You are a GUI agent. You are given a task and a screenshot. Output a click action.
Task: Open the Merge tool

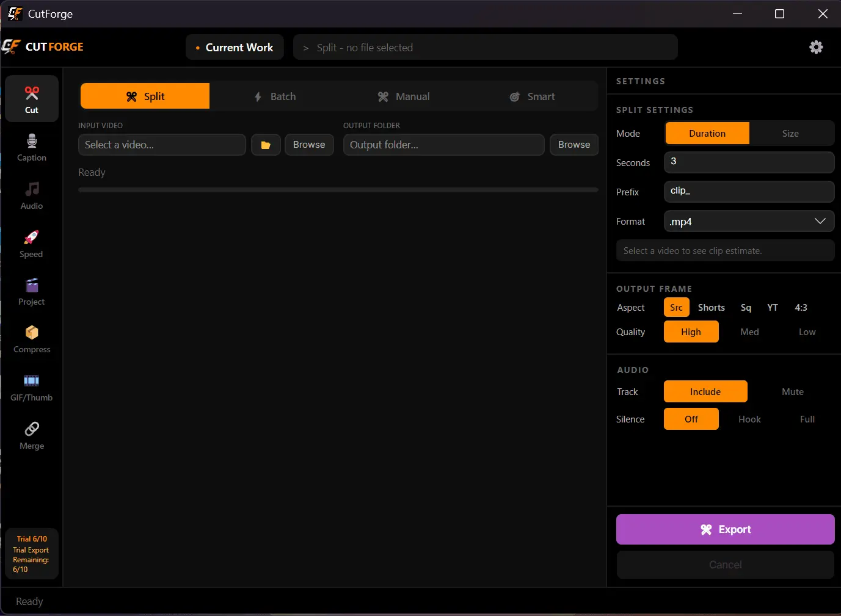32,435
